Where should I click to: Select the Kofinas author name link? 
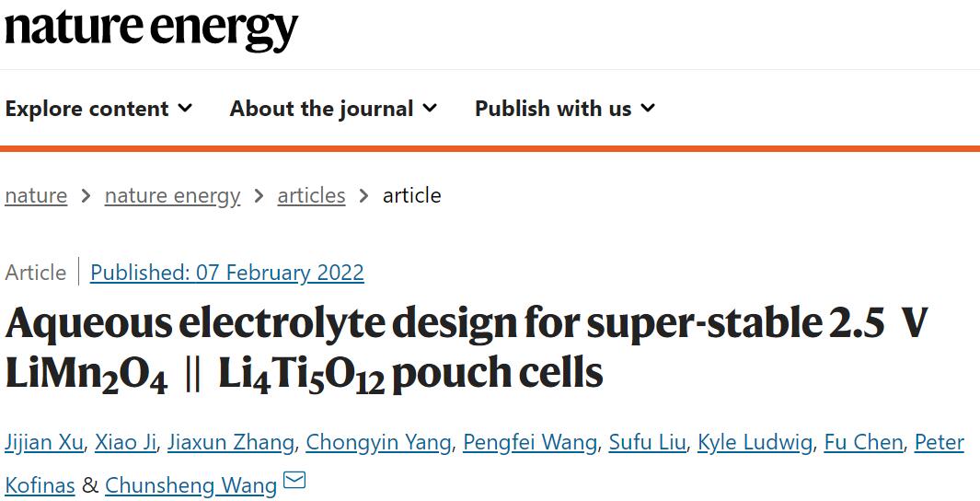point(40,485)
